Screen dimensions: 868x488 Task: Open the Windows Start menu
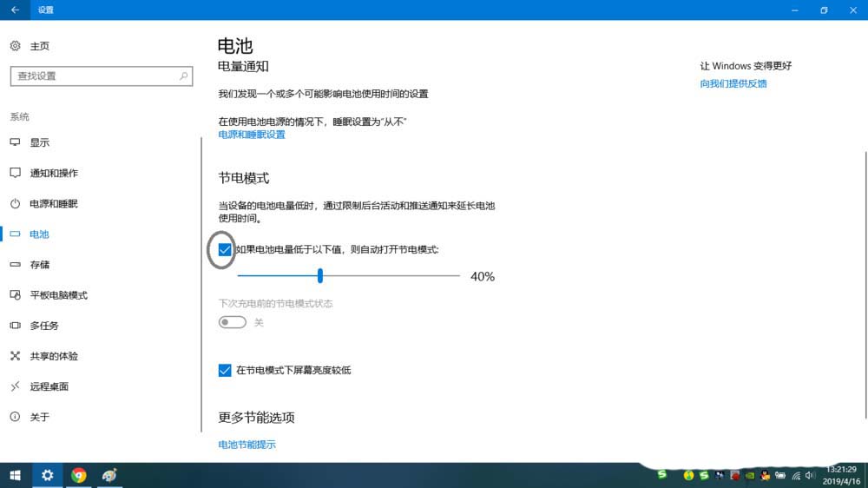(15, 475)
